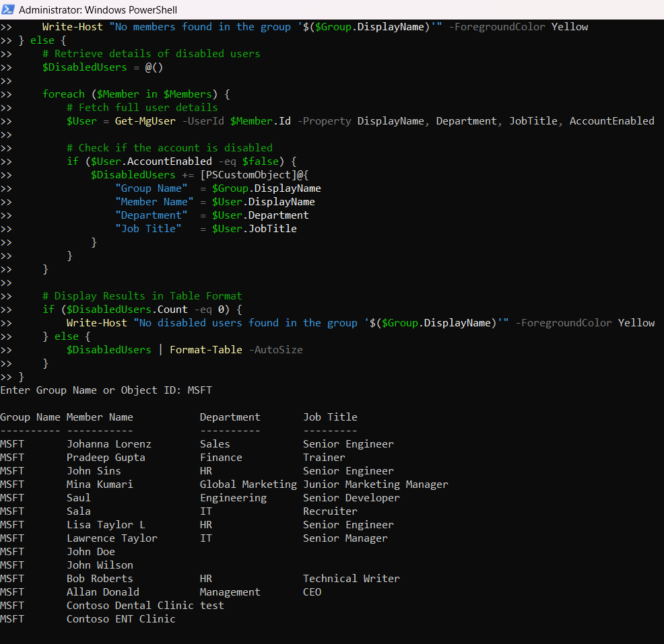The height and width of the screenshot is (644, 664).
Task: Click the 'Member Name' column header
Action: click(100, 417)
